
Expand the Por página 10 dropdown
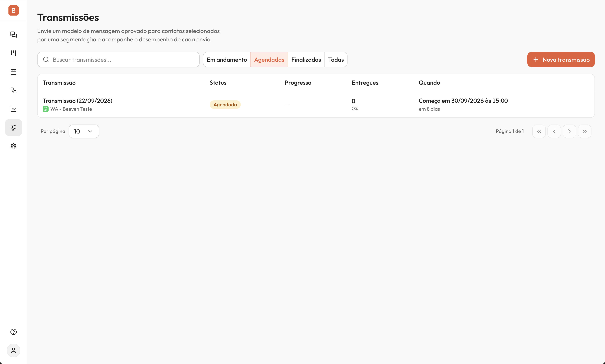pos(84,131)
